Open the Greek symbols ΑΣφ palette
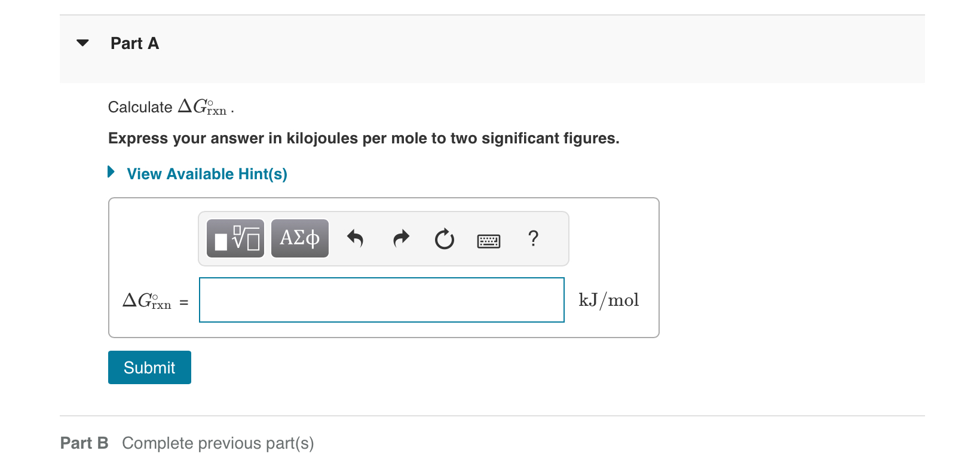Viewport: 980px width, 466px height. point(299,238)
